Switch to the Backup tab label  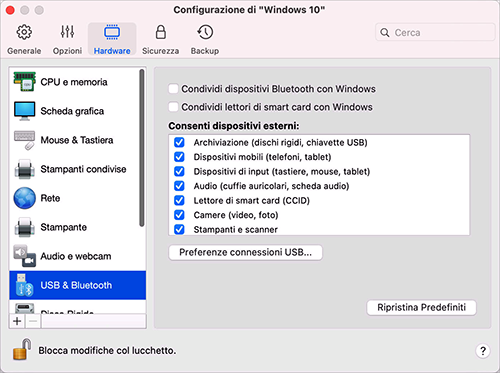(205, 51)
